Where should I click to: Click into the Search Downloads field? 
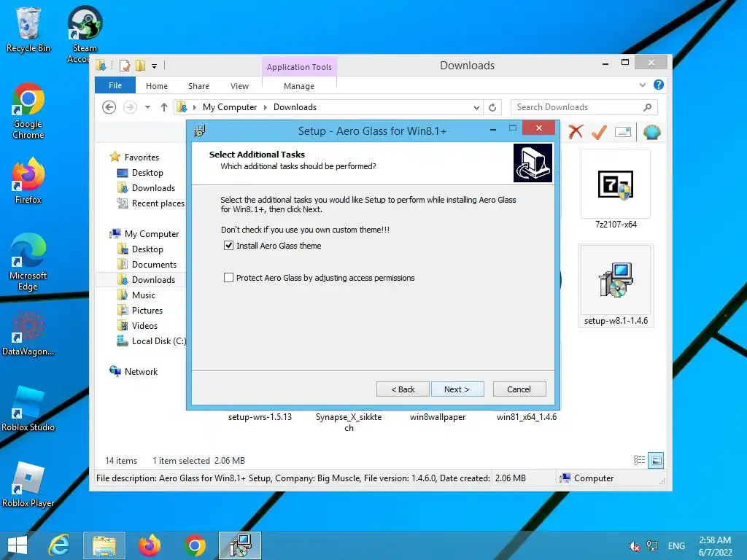(576, 107)
